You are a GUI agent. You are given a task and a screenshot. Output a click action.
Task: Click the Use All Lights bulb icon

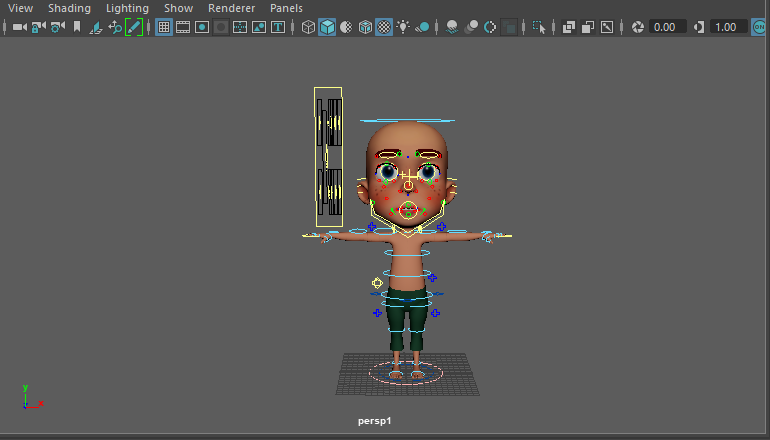pos(403,27)
